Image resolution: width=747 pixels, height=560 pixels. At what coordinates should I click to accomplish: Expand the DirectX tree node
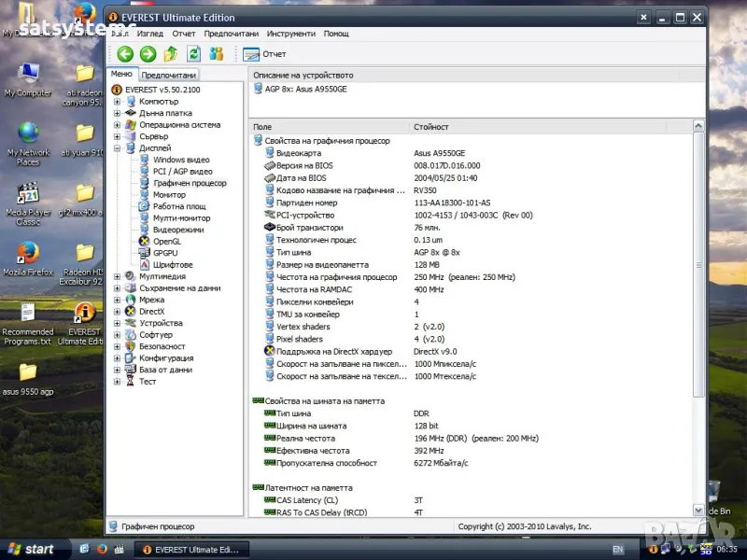click(118, 312)
